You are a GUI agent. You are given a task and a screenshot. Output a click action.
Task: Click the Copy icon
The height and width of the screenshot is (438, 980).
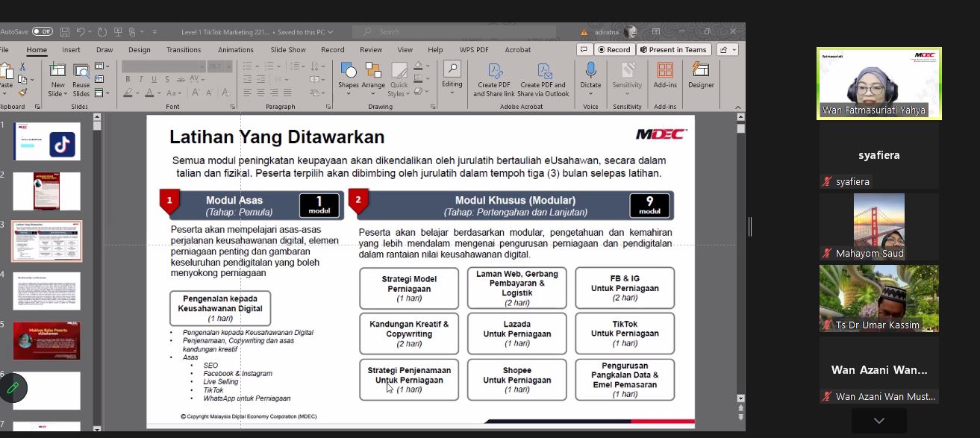click(x=22, y=80)
